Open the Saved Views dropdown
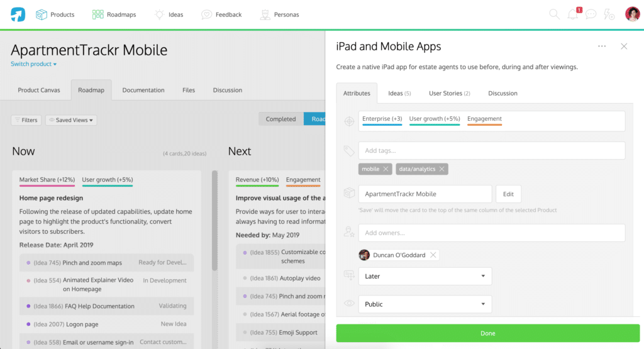This screenshot has height=349, width=644. tap(71, 120)
